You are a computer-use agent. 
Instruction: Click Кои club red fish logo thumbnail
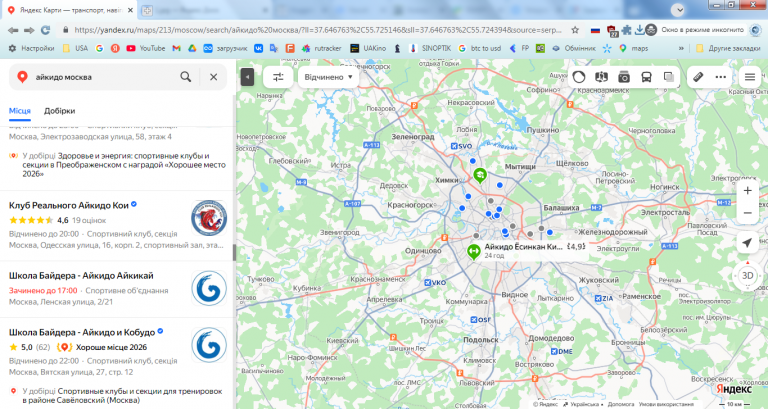point(209,218)
